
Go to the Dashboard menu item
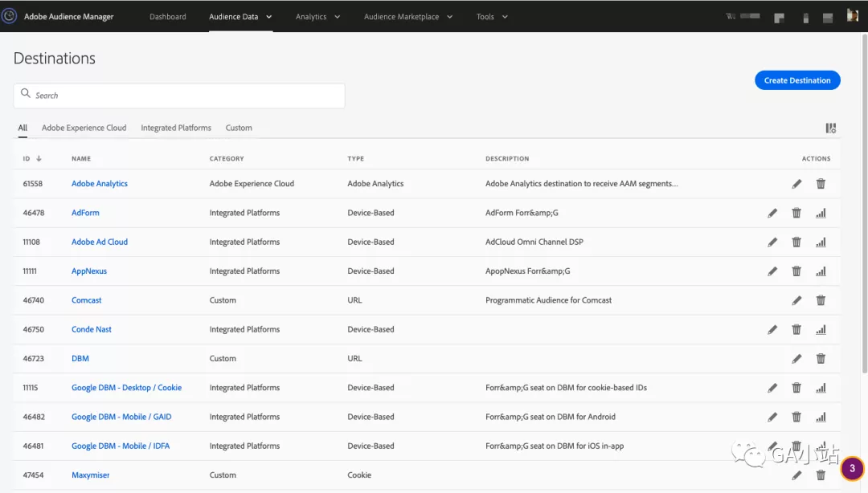click(x=168, y=17)
